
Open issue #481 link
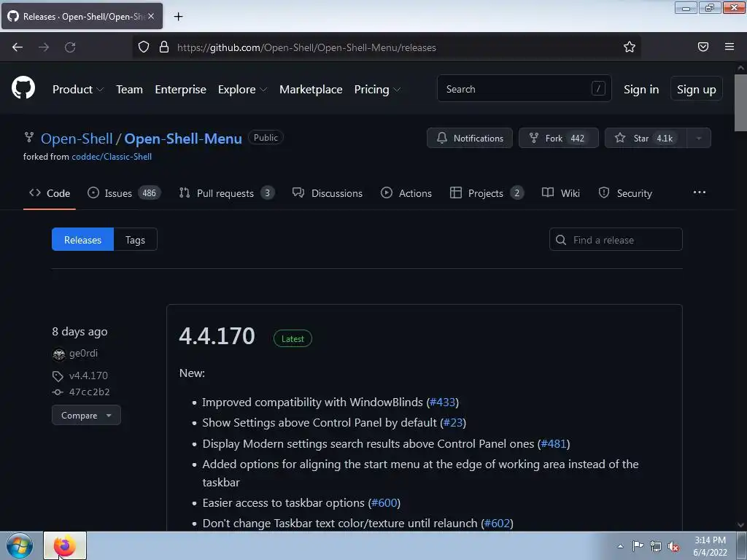554,444
